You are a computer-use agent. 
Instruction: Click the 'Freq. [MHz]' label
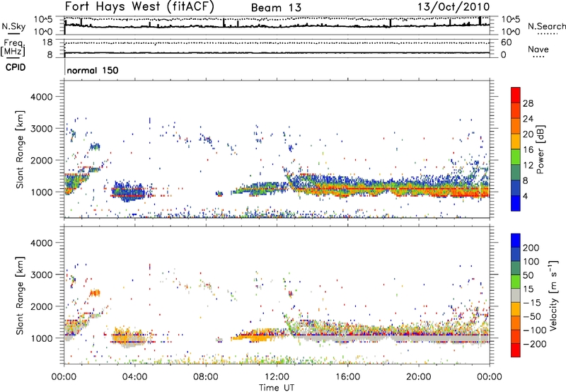[x=13, y=47]
